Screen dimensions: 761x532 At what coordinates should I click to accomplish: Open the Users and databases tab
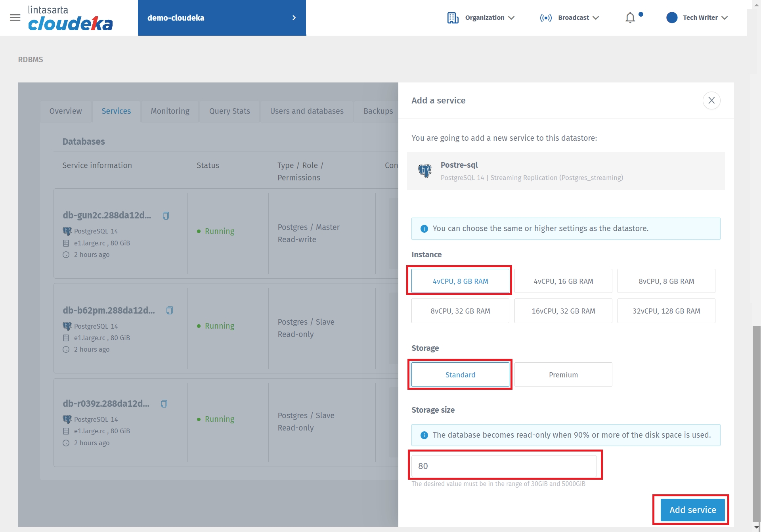tap(306, 111)
